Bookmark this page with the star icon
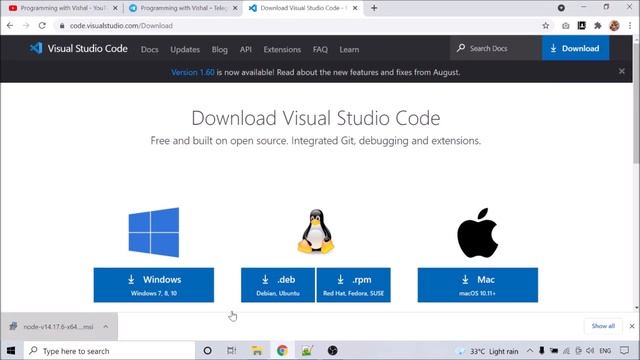This screenshot has height=360, width=640. coord(546,26)
